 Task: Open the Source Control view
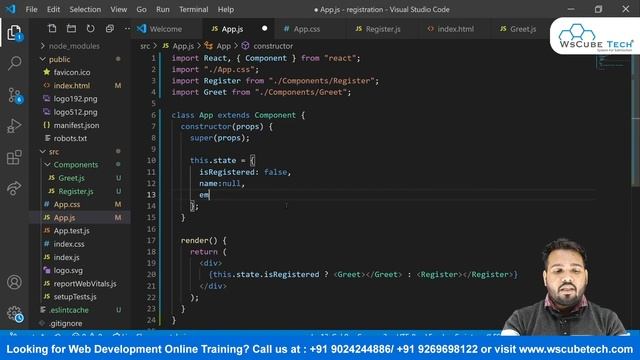click(x=15, y=95)
